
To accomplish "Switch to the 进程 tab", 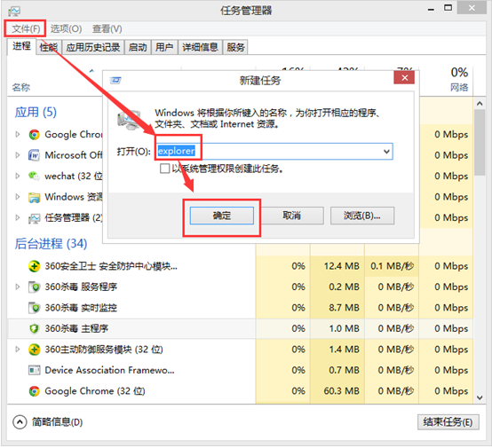I will click(21, 47).
